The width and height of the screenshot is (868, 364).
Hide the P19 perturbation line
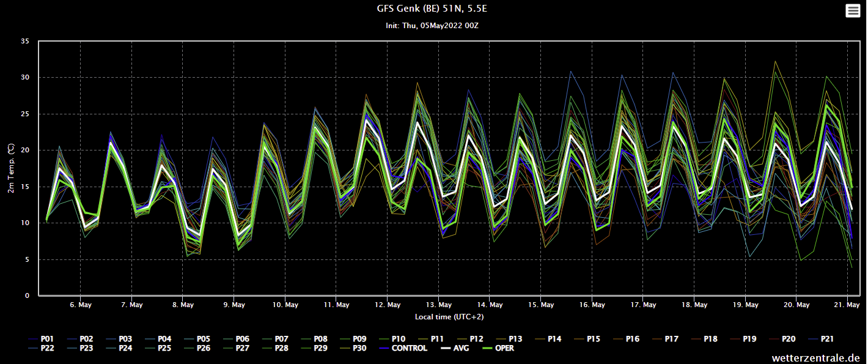[x=743, y=338]
